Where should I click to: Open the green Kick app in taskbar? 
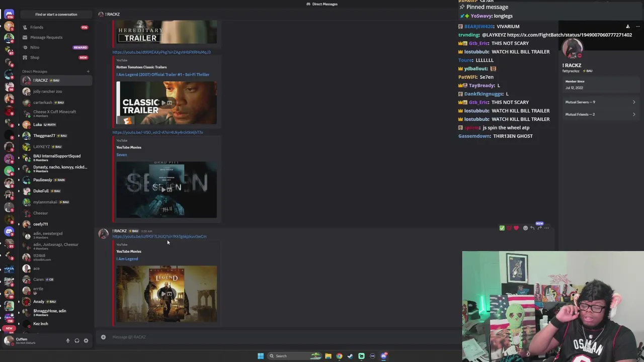(361, 356)
